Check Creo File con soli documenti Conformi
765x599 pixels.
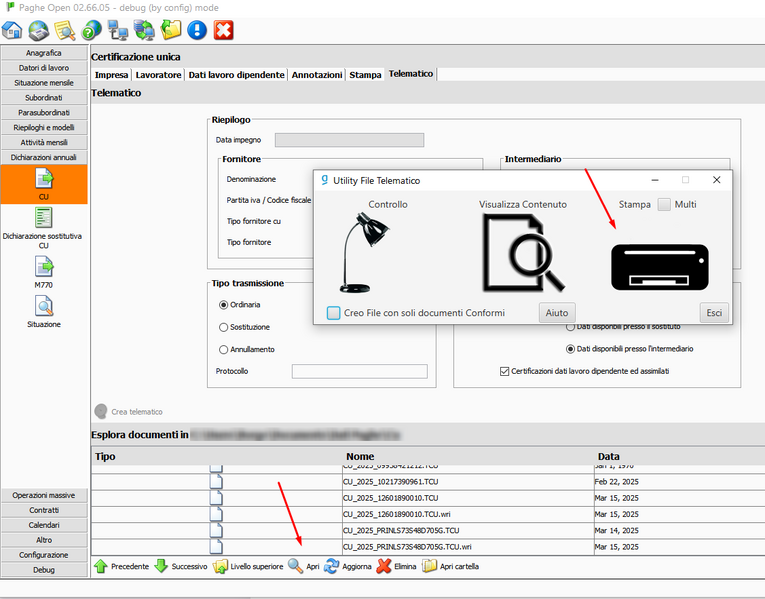pyautogui.click(x=334, y=313)
